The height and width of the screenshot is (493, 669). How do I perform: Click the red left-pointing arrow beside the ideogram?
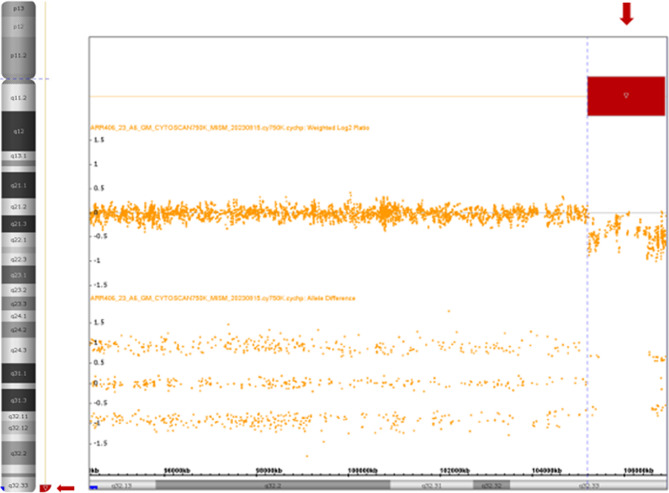tap(66, 487)
